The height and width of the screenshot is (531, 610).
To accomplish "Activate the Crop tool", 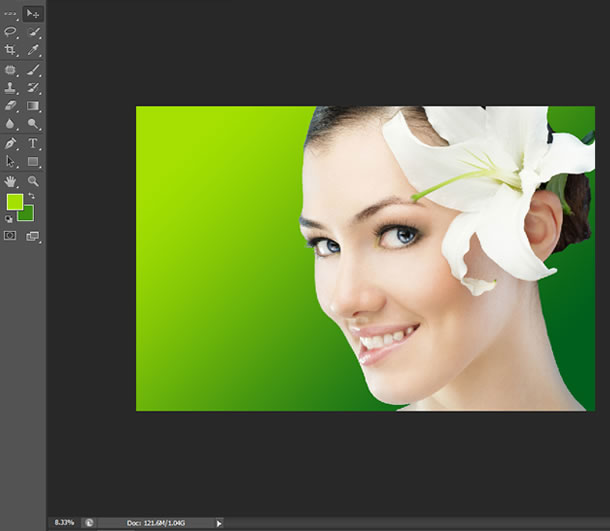I will pyautogui.click(x=11, y=50).
